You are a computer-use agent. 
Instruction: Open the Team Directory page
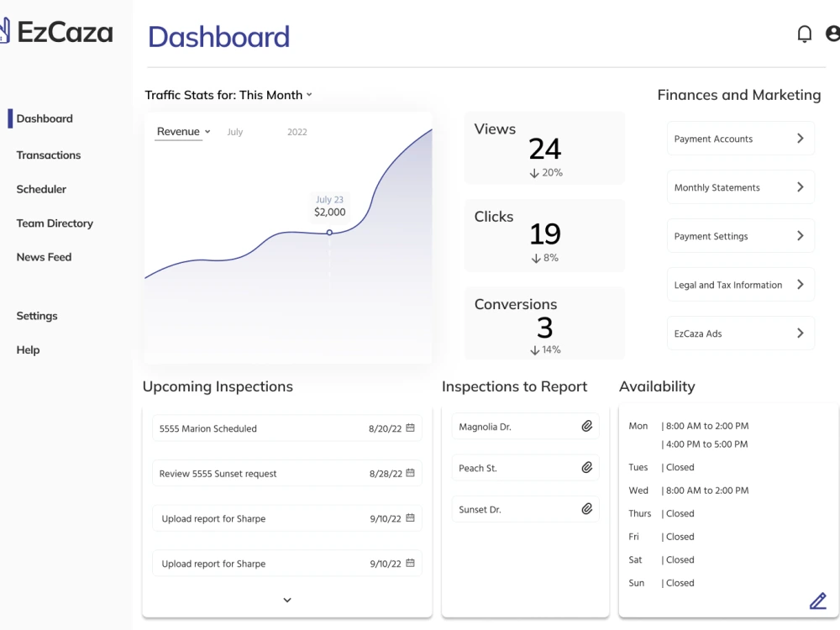[55, 223]
